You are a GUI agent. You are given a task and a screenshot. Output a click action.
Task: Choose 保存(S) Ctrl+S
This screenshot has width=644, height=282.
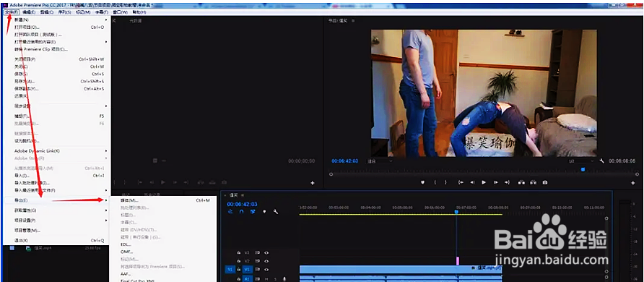(56, 74)
